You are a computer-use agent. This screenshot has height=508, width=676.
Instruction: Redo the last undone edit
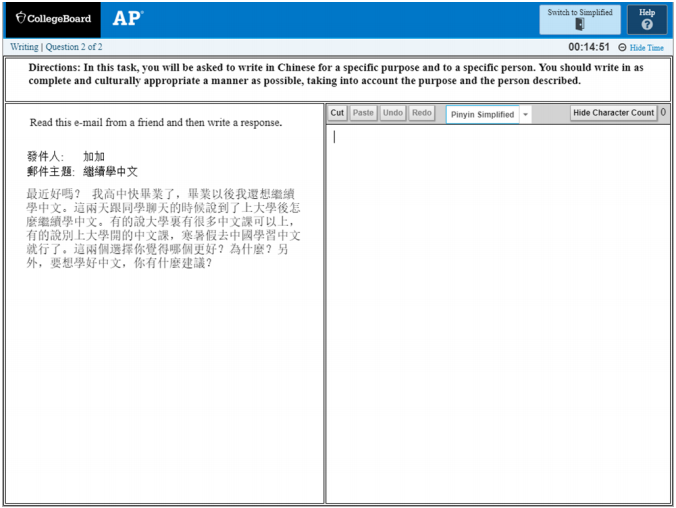point(422,113)
